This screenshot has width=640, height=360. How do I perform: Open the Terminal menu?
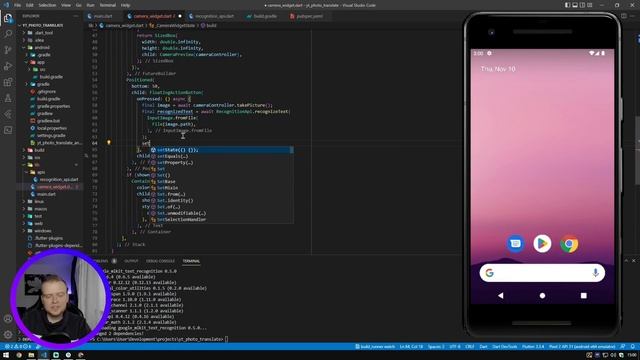click(x=107, y=5)
